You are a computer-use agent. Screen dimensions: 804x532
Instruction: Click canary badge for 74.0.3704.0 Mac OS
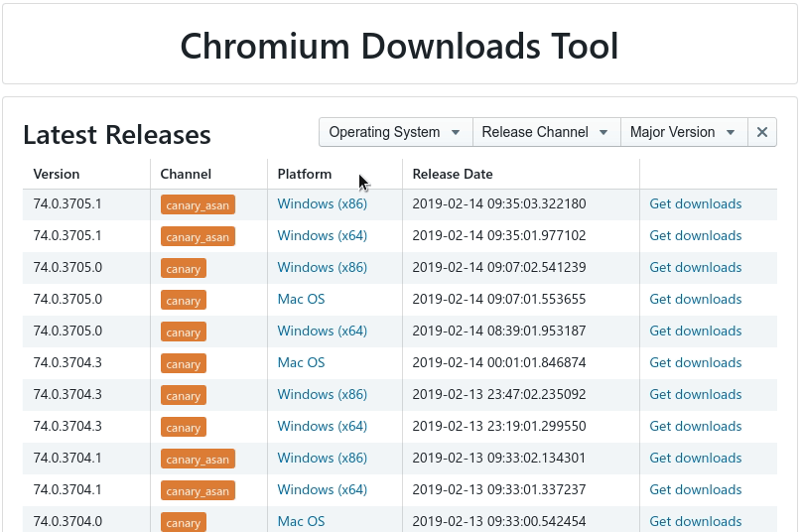(x=183, y=522)
